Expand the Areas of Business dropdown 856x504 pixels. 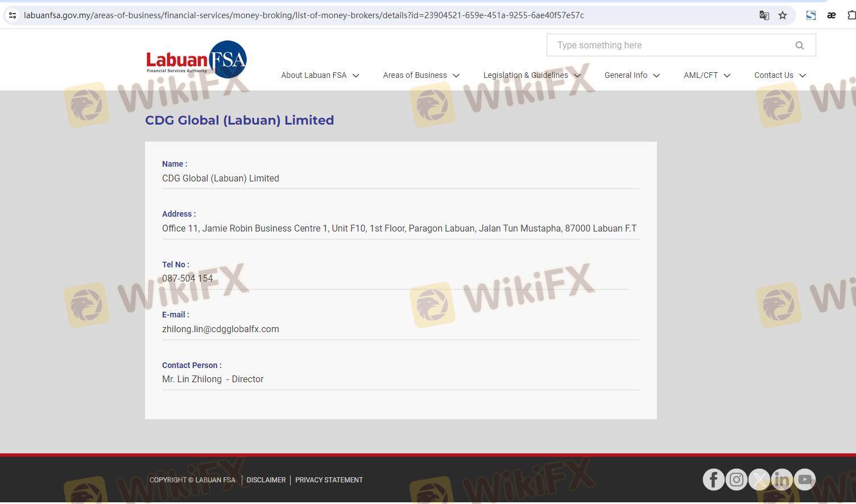pos(421,75)
